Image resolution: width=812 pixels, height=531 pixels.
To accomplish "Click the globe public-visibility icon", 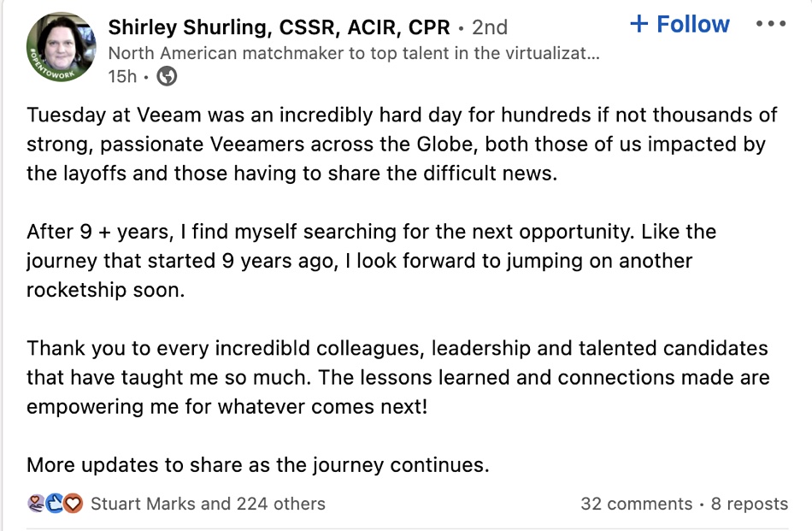I will pyautogui.click(x=167, y=76).
